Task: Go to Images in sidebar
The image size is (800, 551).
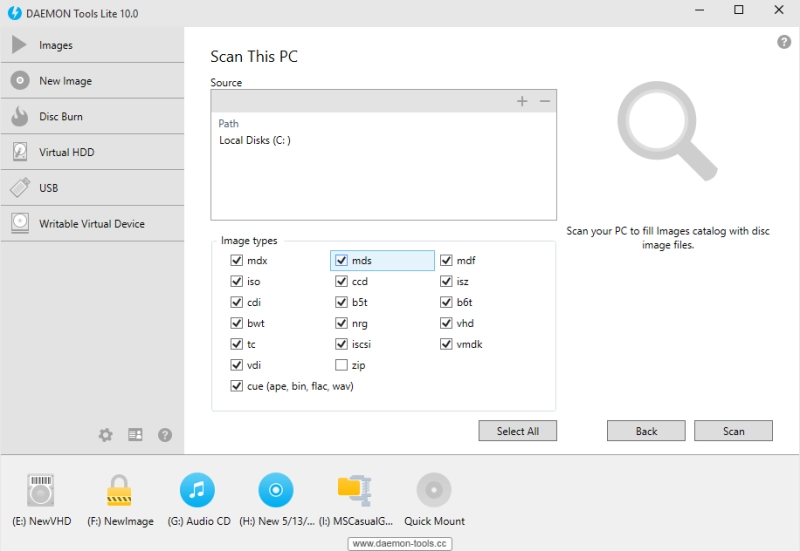Action: point(56,45)
